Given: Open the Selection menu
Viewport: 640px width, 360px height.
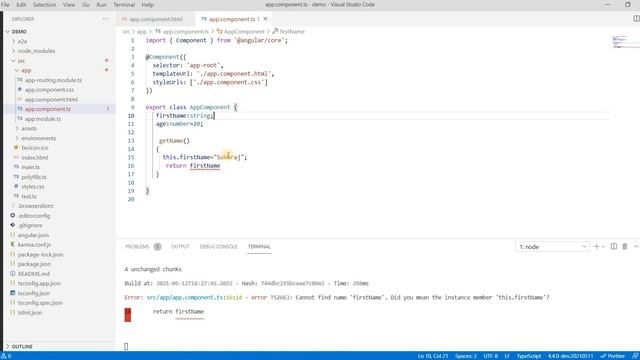Looking at the screenshot, I should tap(44, 4).
